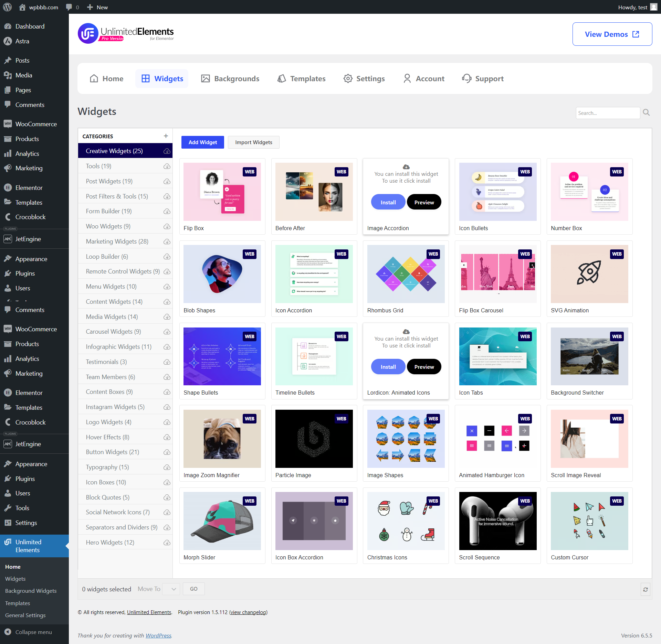Viewport: 661px width, 644px height.
Task: Select the Marketing Widgets (28) category
Action: (x=117, y=241)
